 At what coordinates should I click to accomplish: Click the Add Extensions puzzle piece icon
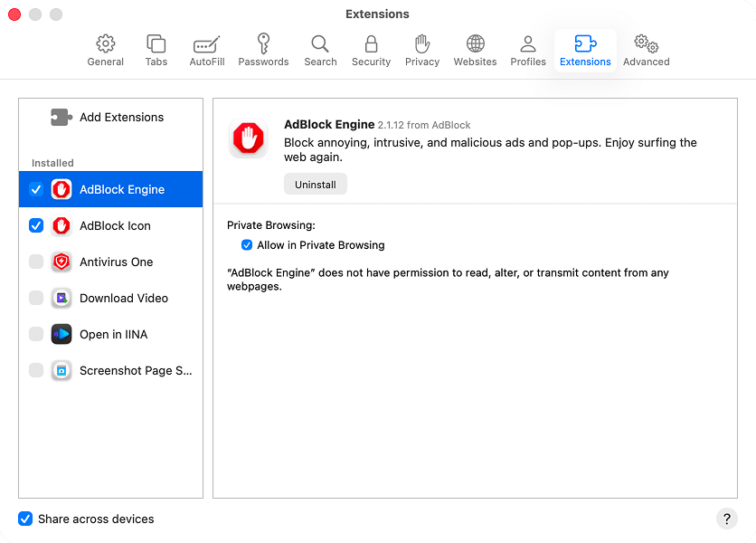coord(60,117)
